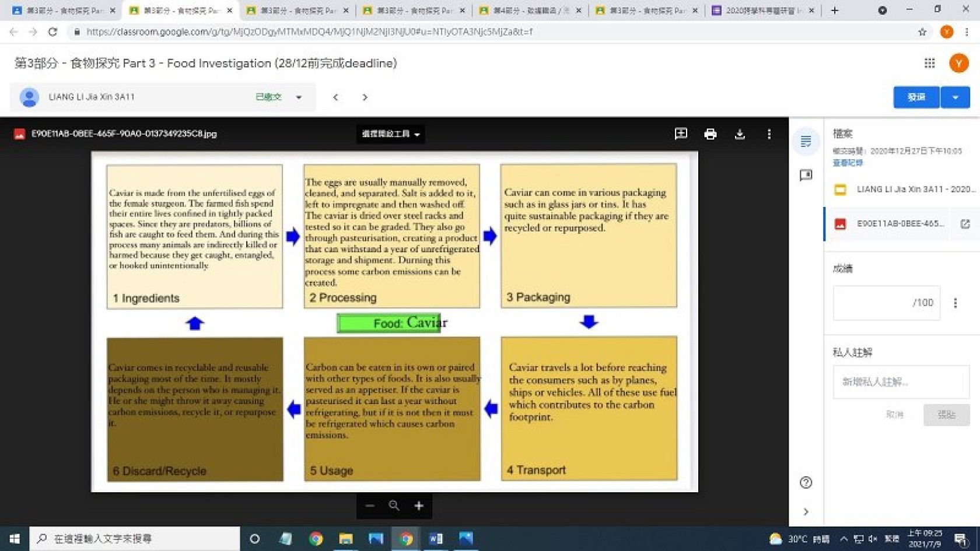980x551 pixels.
Task: Open Microsoft Word from the taskbar
Action: point(435,539)
